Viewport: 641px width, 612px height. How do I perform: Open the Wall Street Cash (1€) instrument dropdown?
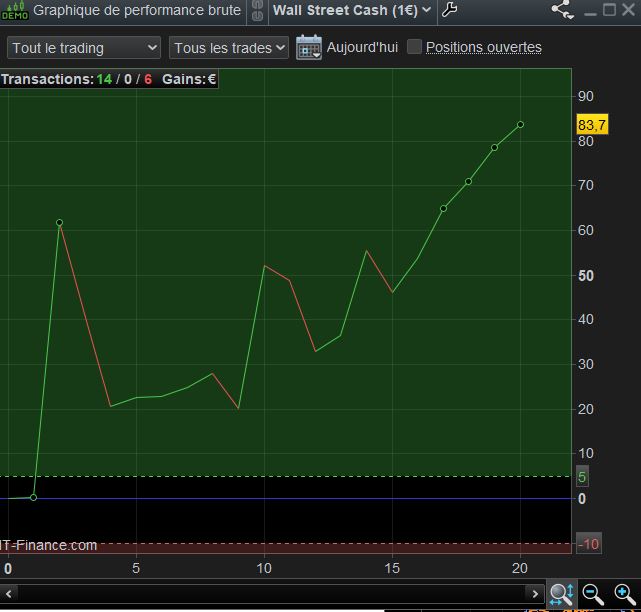(x=352, y=10)
